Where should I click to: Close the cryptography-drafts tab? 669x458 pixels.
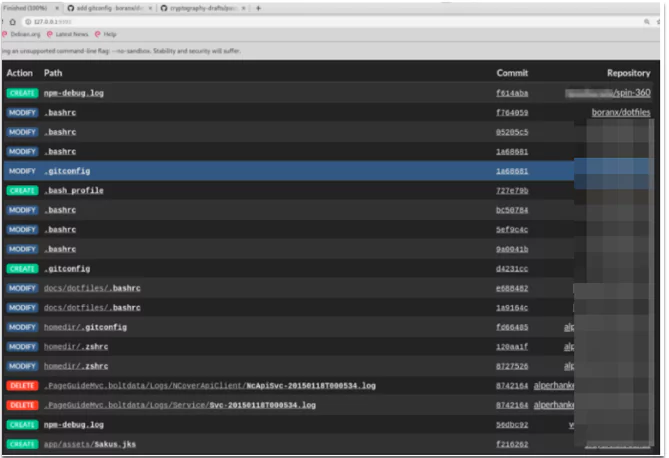(x=244, y=8)
